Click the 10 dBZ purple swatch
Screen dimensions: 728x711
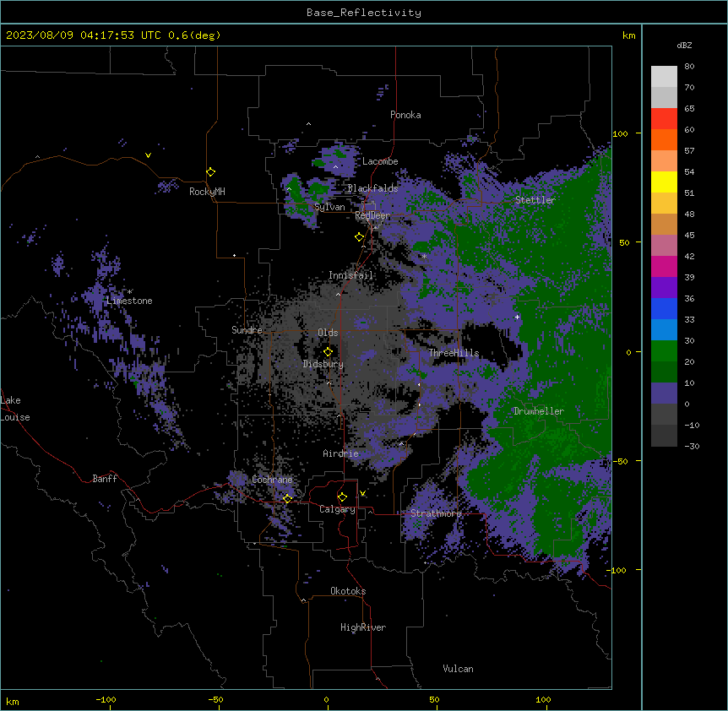coord(664,393)
